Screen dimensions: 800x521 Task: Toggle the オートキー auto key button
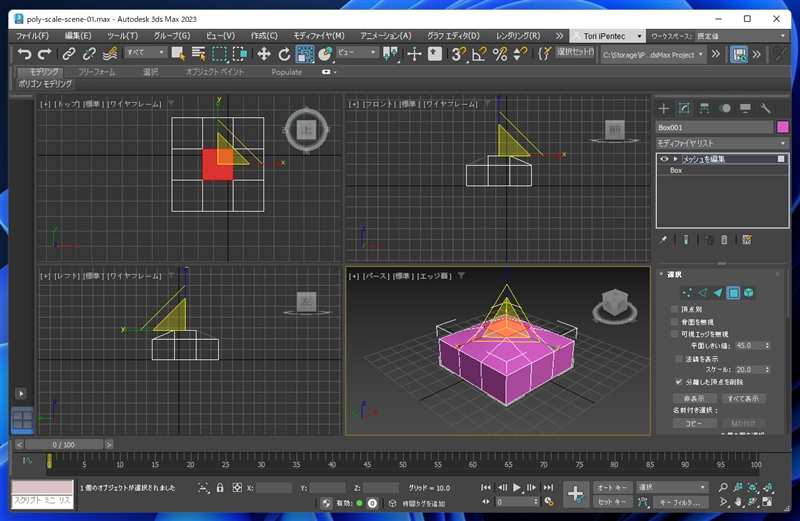(612, 488)
